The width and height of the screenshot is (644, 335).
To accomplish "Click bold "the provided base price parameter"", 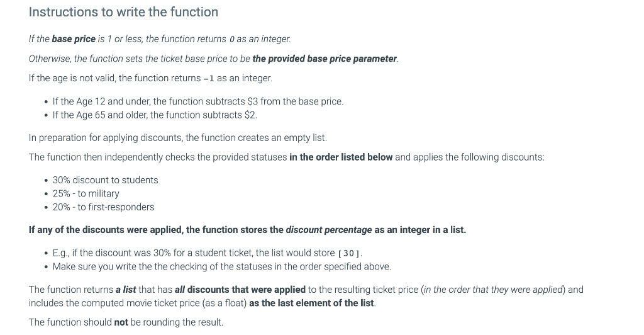I will [325, 59].
